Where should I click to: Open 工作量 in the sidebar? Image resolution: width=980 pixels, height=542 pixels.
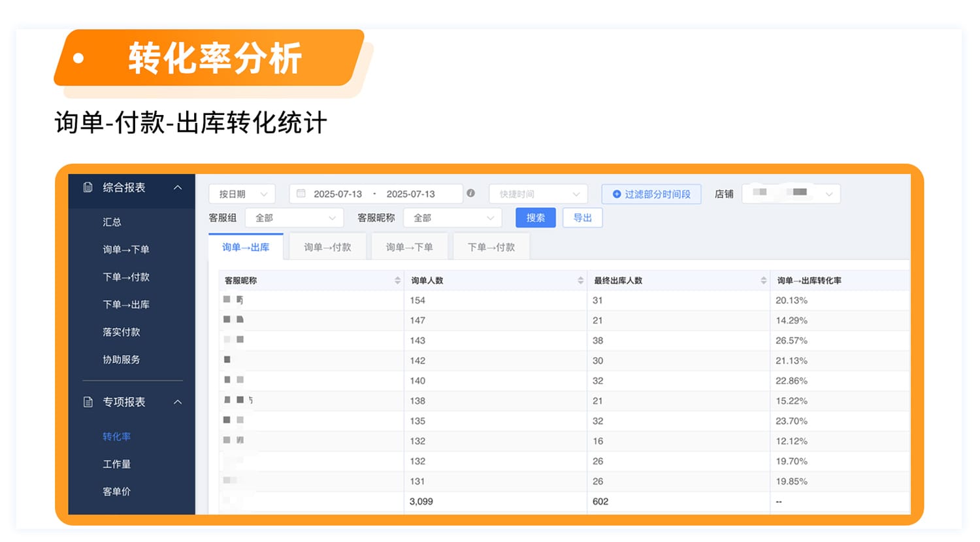coord(116,464)
